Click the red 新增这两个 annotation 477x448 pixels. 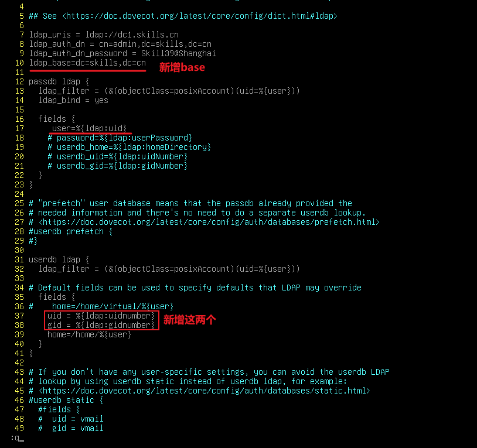coord(189,320)
